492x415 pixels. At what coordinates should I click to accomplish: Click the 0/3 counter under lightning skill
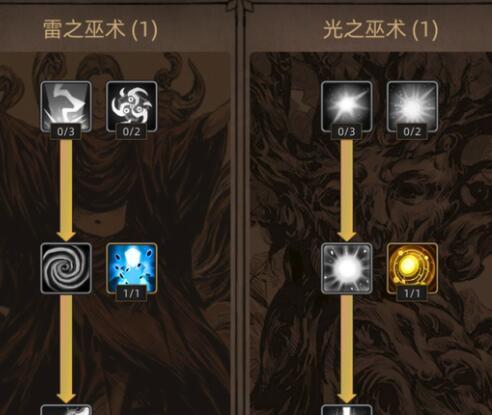pyautogui.click(x=66, y=132)
